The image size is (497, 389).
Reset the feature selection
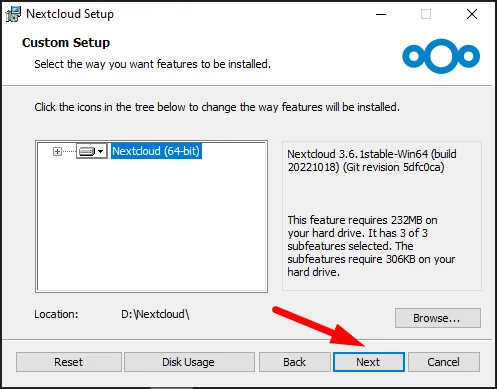coord(69,362)
